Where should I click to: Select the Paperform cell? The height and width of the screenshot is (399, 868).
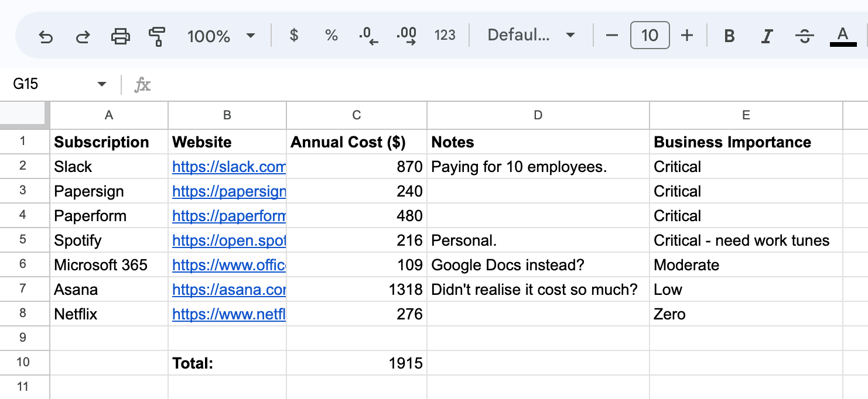(x=109, y=216)
